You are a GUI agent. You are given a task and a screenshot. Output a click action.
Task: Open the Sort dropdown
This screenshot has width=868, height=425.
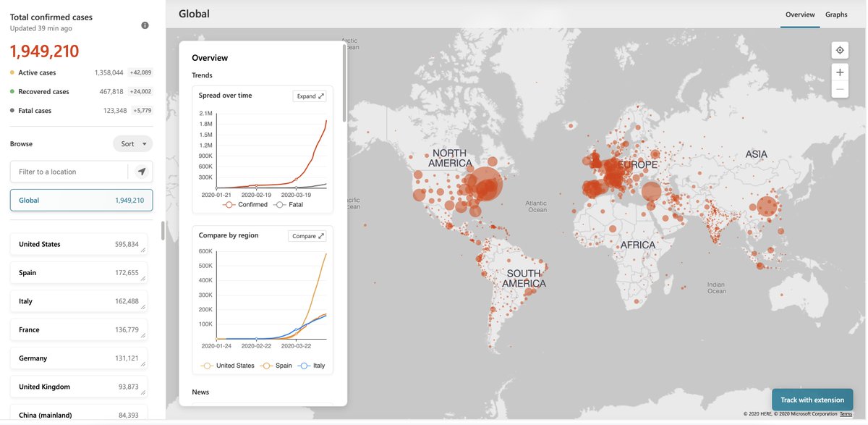(x=132, y=143)
